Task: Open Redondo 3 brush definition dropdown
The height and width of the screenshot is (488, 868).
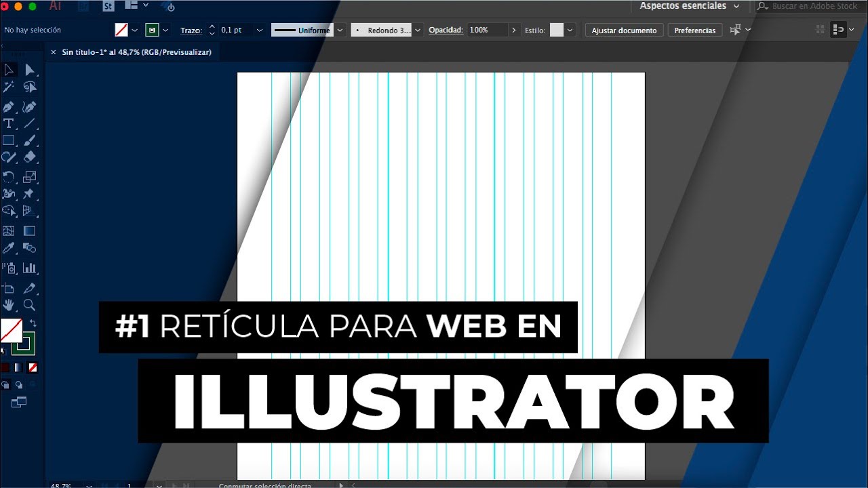Action: coord(418,30)
